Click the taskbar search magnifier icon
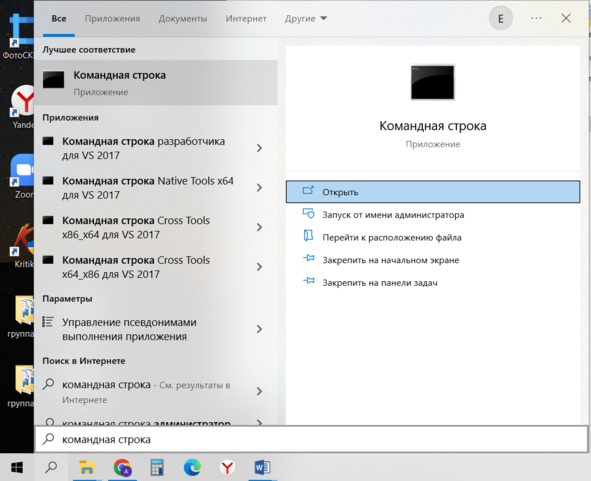The width and height of the screenshot is (591, 481). pyautogui.click(x=51, y=467)
